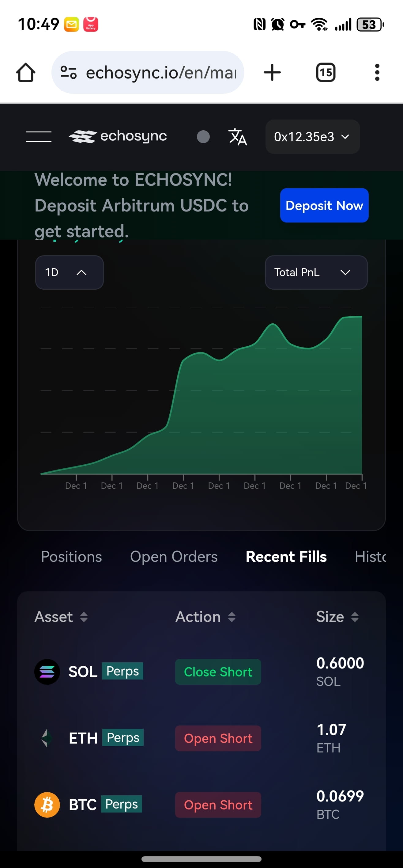Tap the site settings icon in address bar
403x868 pixels.
tap(68, 72)
